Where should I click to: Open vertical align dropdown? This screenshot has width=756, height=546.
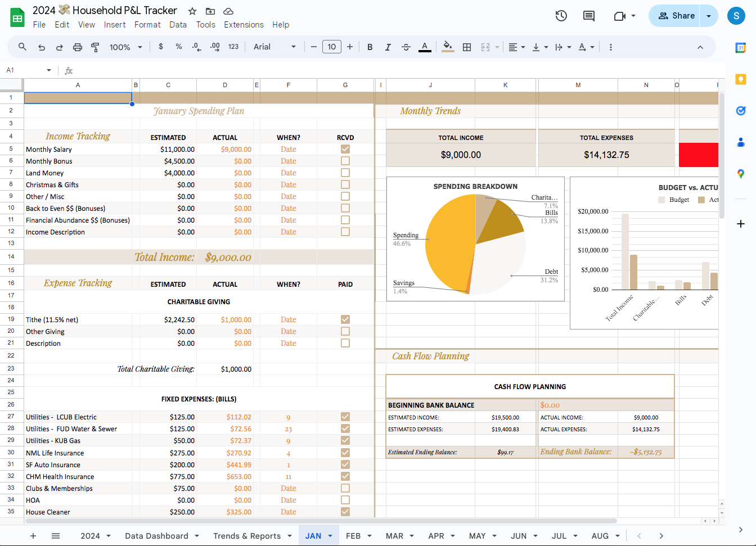click(539, 47)
